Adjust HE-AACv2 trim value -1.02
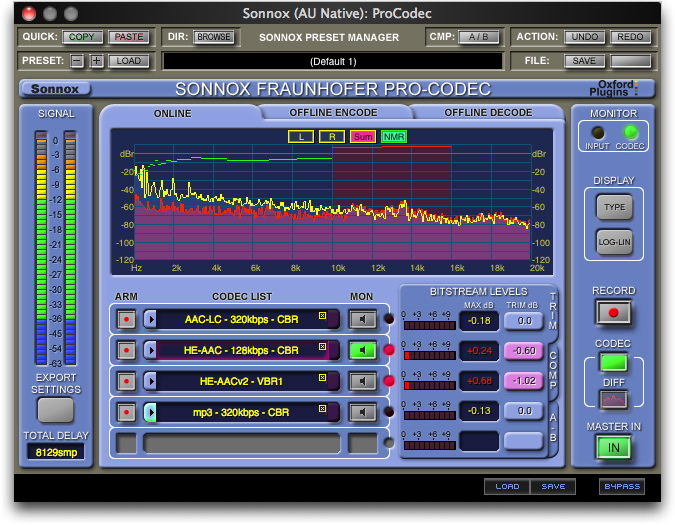675x525 pixels. [524, 381]
